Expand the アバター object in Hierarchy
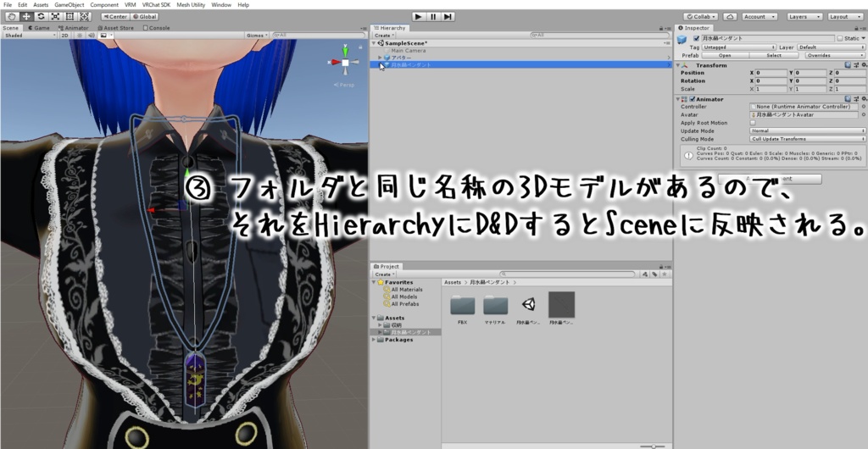Screen dimensions: 868x449 (x=381, y=58)
